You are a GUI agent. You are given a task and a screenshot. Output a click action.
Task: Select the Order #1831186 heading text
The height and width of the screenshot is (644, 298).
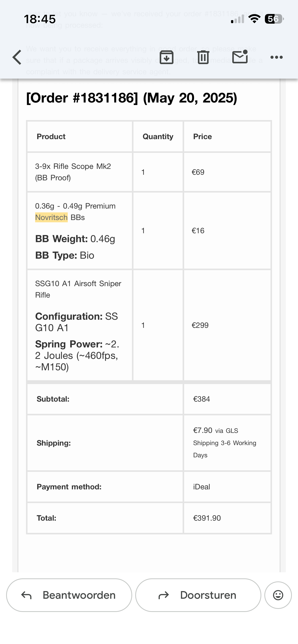[132, 98]
